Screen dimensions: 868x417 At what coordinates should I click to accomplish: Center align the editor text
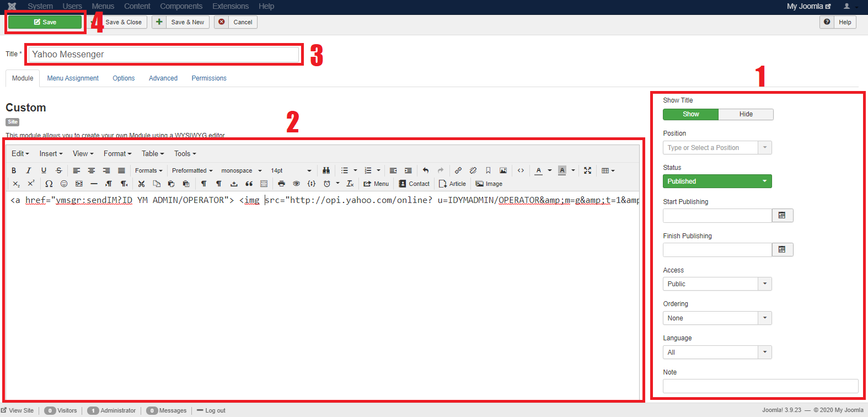coord(92,170)
